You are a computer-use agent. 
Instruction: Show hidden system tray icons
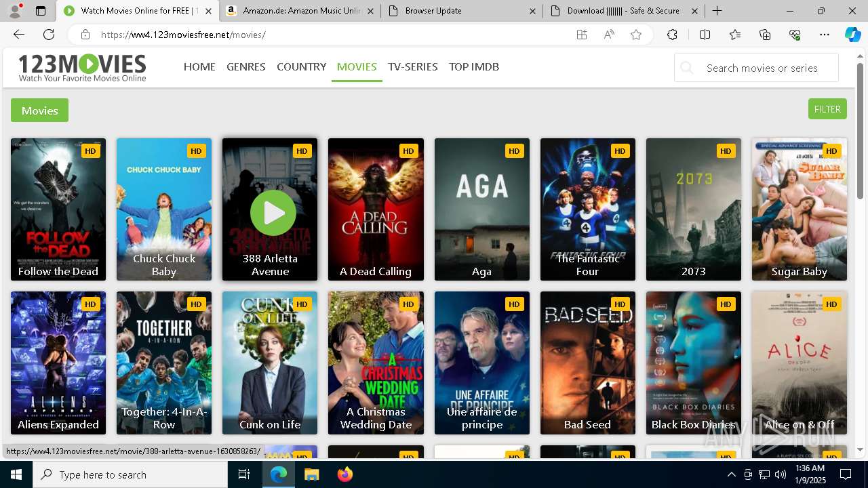pos(731,474)
